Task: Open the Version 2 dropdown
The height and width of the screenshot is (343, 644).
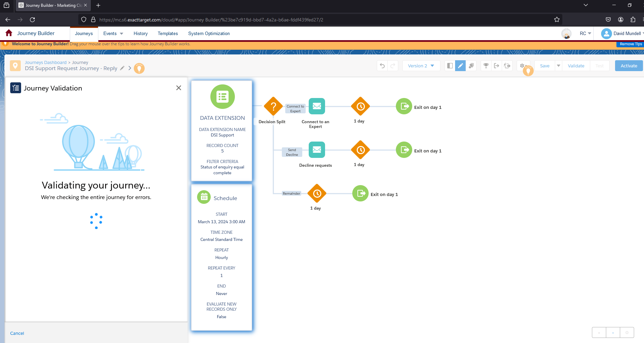Action: 421,66
